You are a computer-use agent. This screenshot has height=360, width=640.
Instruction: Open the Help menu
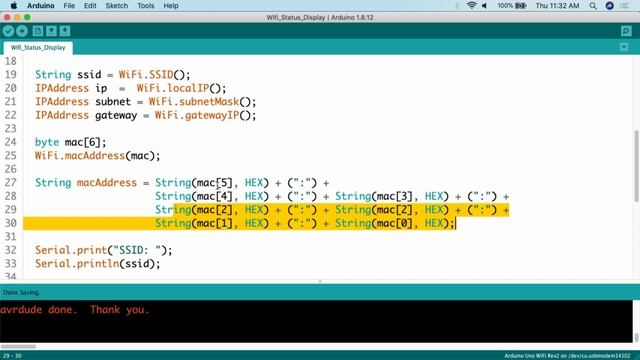tap(171, 6)
